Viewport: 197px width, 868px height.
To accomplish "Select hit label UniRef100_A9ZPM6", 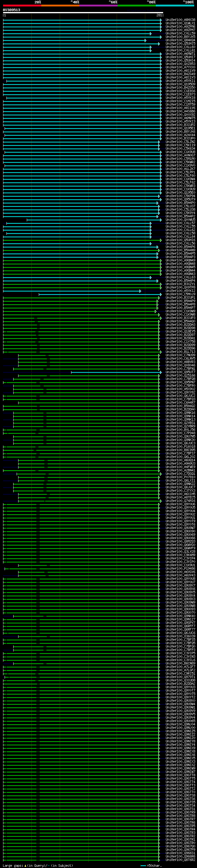I will [x=180, y=26].
